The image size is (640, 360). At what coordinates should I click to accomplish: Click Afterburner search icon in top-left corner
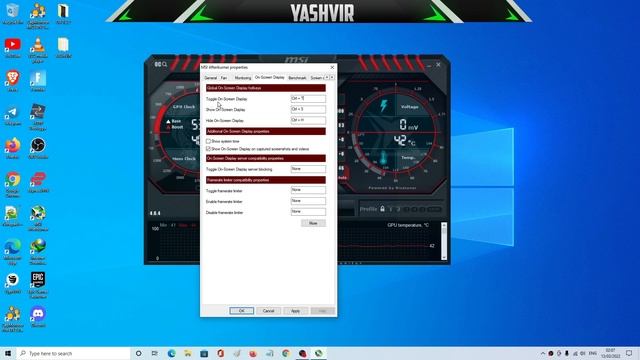tap(164, 64)
